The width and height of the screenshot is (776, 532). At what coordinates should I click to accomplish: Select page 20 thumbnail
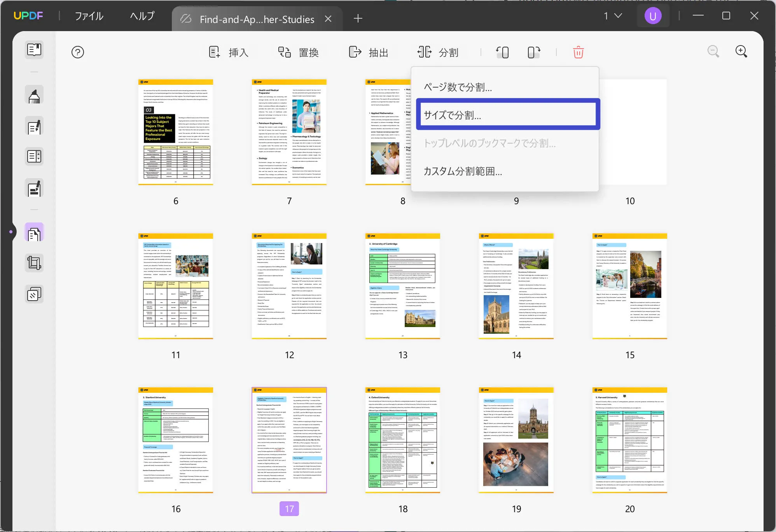(630, 440)
